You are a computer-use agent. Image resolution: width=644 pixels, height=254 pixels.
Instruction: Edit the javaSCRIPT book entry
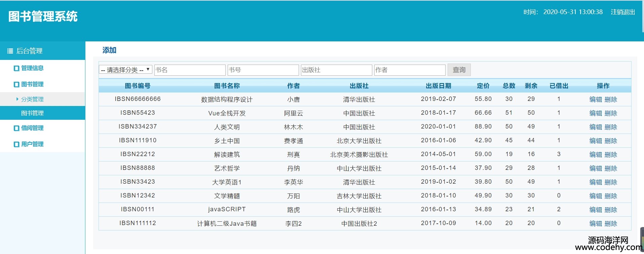[x=596, y=210]
